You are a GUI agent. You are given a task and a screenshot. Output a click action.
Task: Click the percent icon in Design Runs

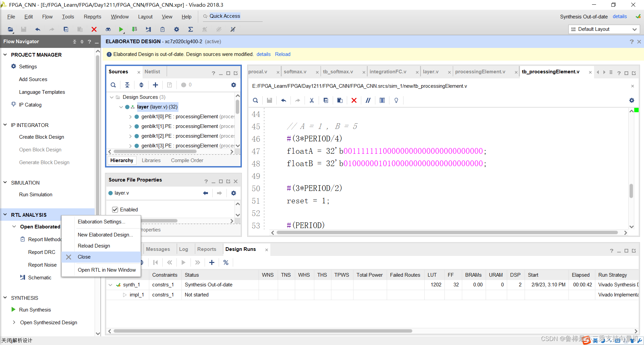point(226,263)
